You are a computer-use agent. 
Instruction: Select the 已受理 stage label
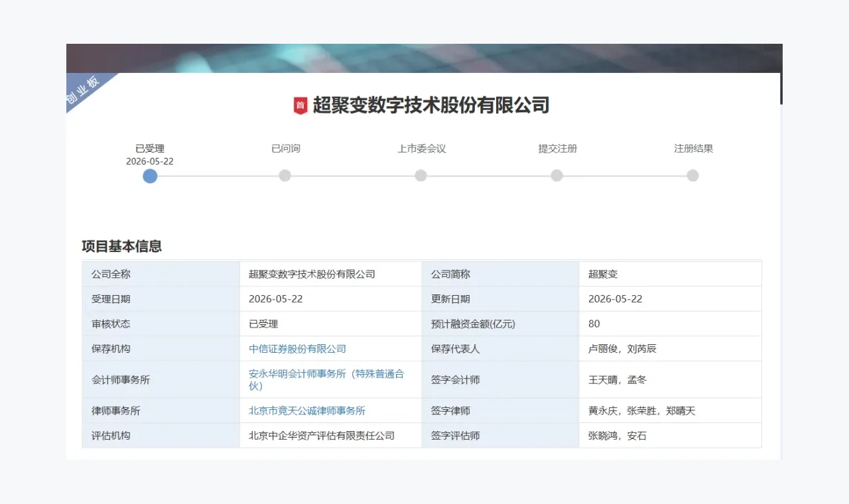pos(150,149)
